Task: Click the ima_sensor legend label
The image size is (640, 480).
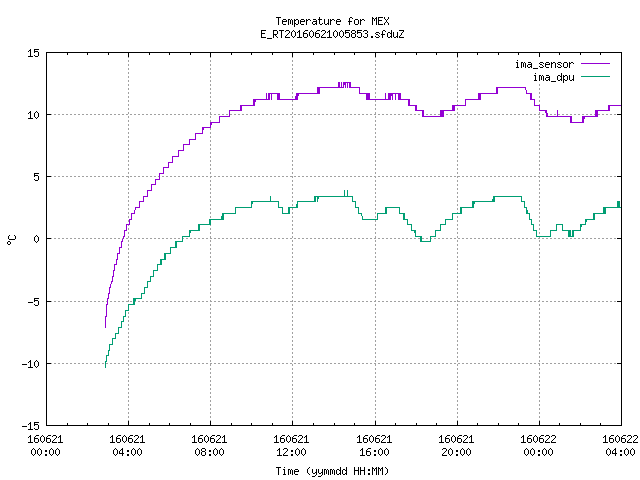Action: [544, 64]
